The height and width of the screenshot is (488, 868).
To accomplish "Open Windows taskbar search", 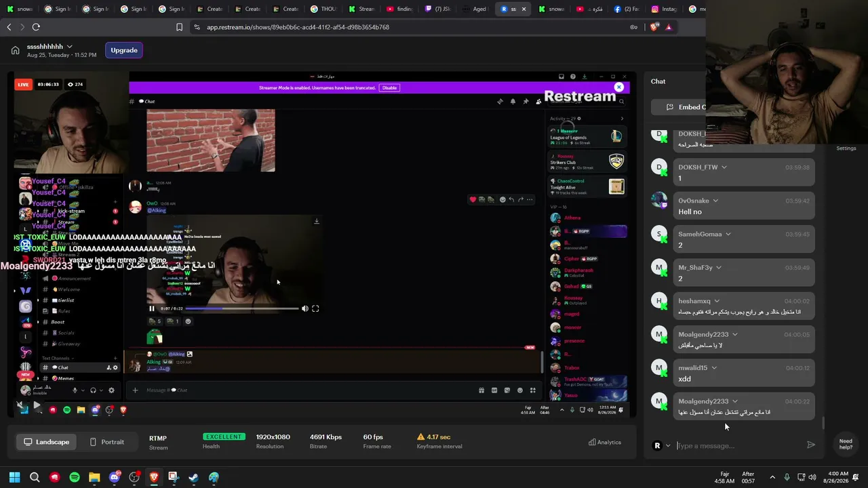I will [x=35, y=477].
